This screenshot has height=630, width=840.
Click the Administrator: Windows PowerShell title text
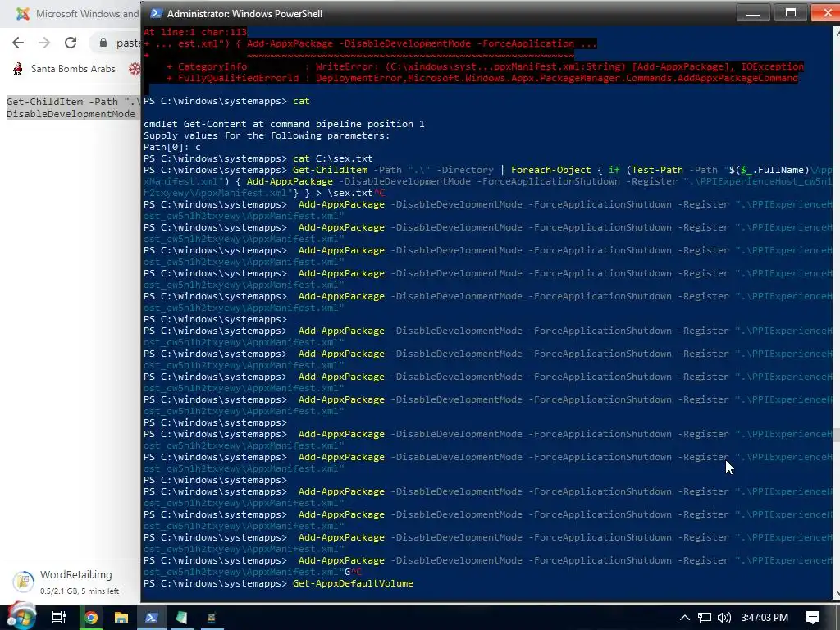point(244,14)
